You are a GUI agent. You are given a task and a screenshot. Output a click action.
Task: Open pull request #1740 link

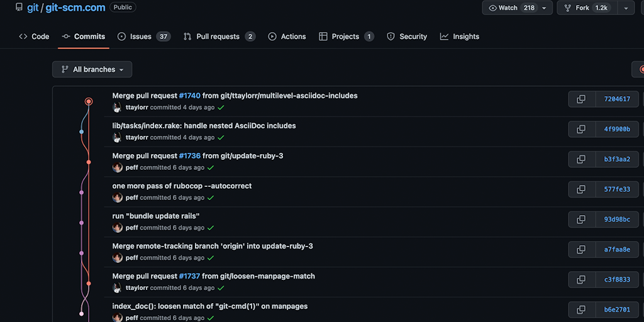pyautogui.click(x=190, y=96)
